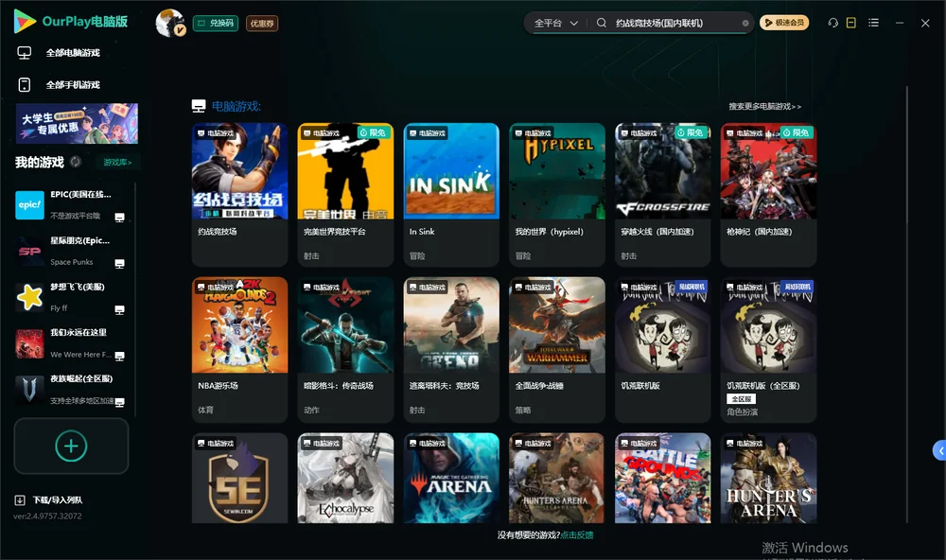Open 我的世界 (hypixel) game card
The width and height of the screenshot is (946, 560).
557,194
